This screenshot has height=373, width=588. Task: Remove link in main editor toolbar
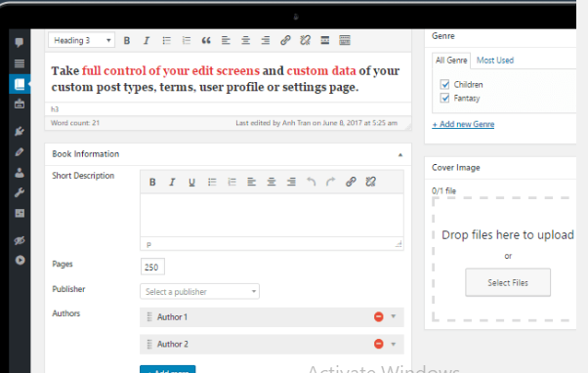[306, 40]
